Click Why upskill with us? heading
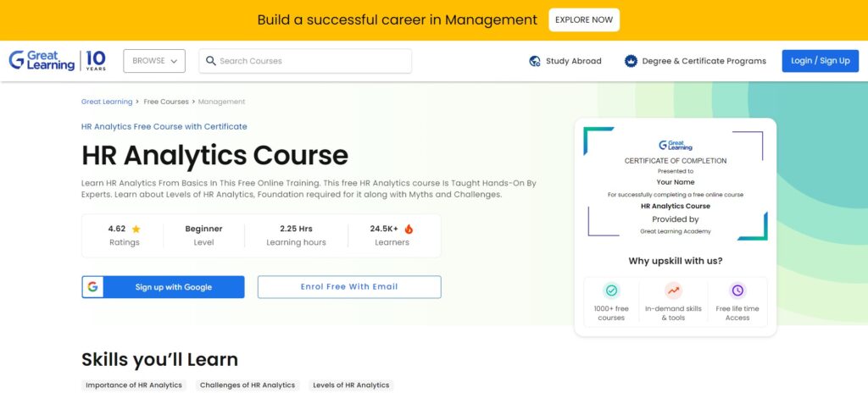Image resolution: width=868 pixels, height=415 pixels. pos(676,261)
